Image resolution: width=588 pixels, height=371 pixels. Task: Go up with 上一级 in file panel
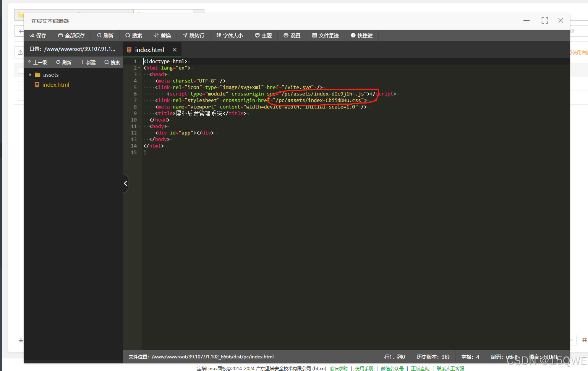pyautogui.click(x=37, y=62)
